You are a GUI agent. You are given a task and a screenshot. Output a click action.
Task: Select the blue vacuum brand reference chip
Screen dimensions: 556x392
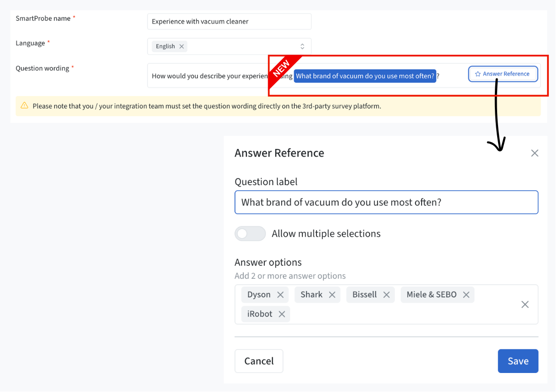(x=365, y=76)
